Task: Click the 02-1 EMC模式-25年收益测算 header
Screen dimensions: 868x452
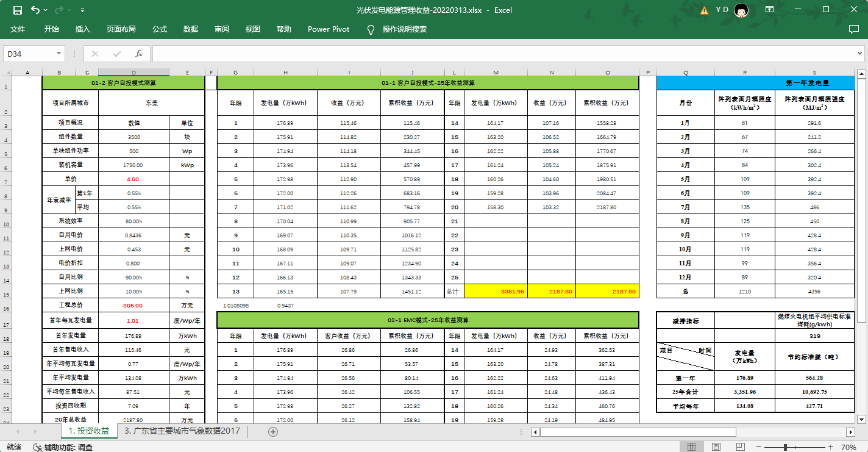Action: [428, 320]
